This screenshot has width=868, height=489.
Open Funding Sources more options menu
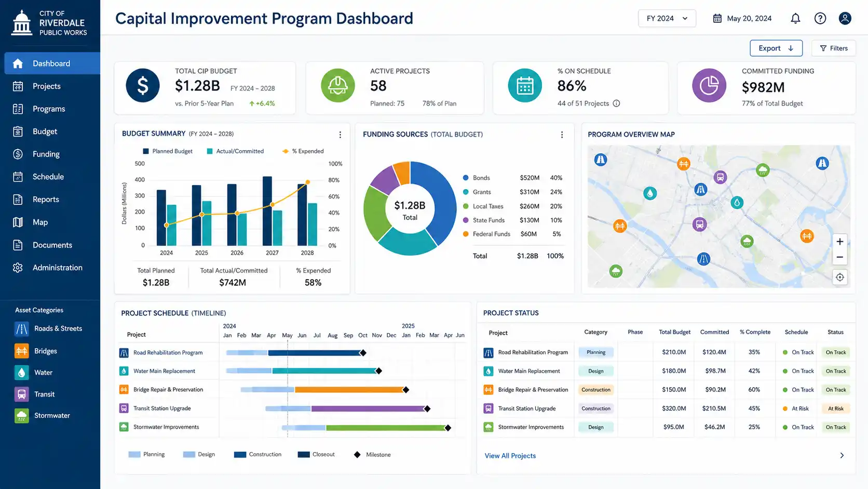click(562, 135)
